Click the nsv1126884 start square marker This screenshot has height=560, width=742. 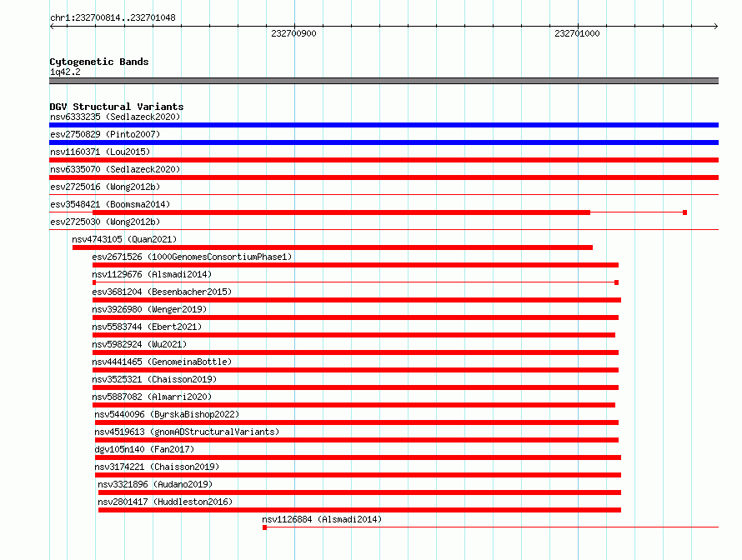(x=264, y=527)
